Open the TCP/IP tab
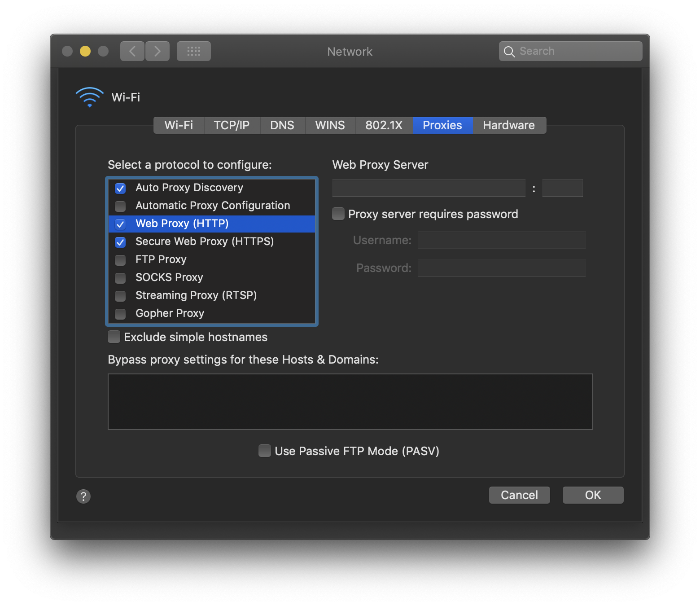 click(232, 125)
